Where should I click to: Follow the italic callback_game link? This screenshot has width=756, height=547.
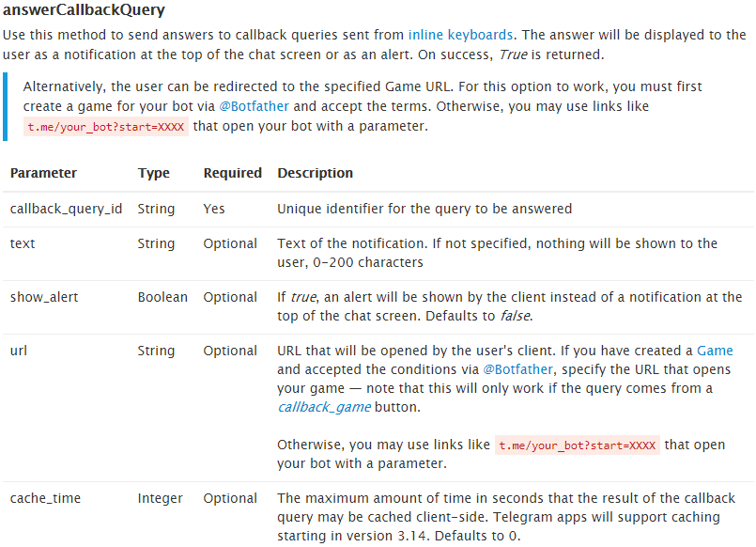point(324,407)
